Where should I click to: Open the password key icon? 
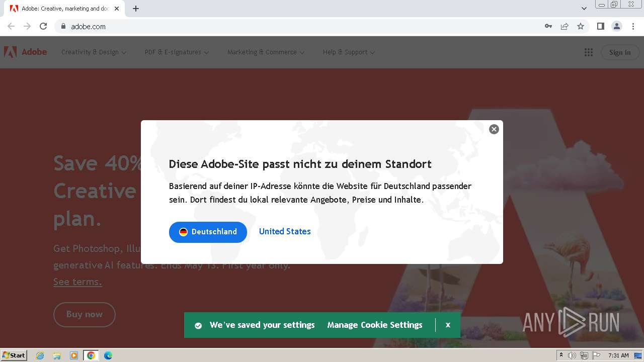548,26
